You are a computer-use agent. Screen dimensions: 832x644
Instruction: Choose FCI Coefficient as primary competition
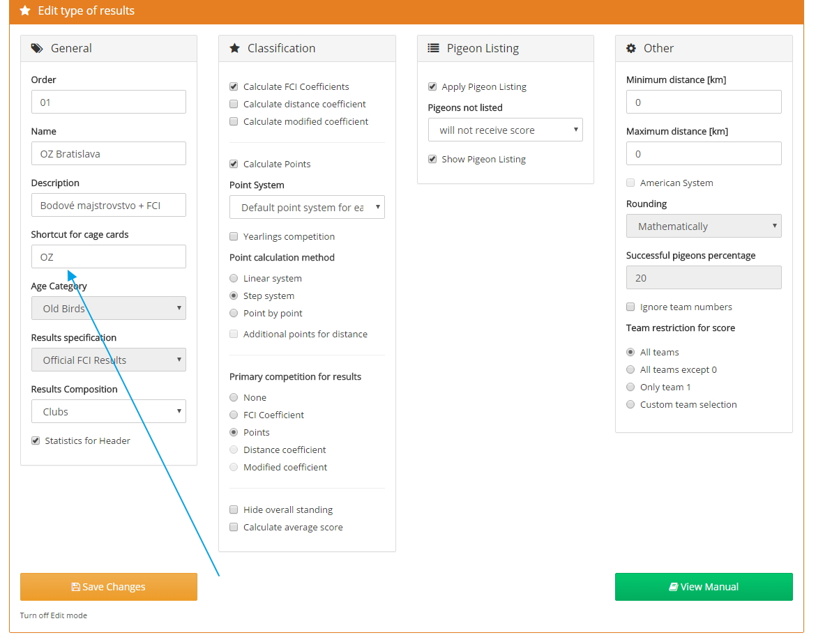234,415
